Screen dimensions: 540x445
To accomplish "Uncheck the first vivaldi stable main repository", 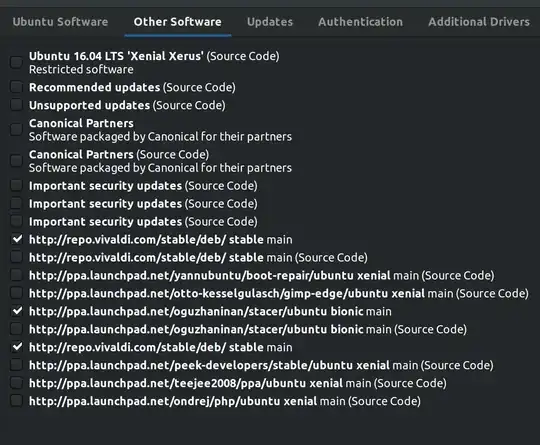I will tap(16, 239).
